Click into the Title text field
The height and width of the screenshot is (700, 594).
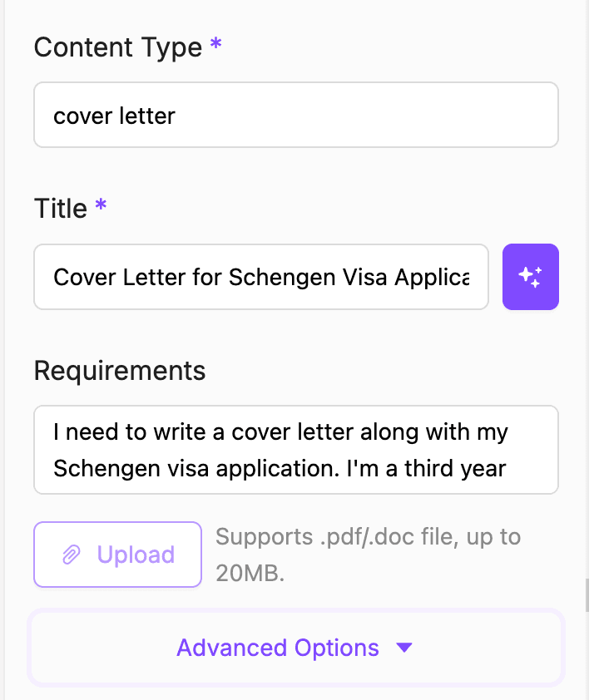pos(260,277)
